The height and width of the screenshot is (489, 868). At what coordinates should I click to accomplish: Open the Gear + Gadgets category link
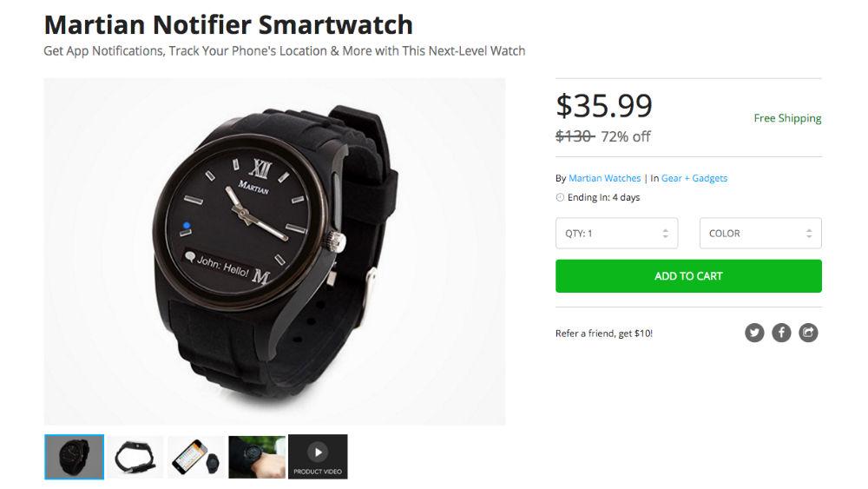tap(694, 178)
